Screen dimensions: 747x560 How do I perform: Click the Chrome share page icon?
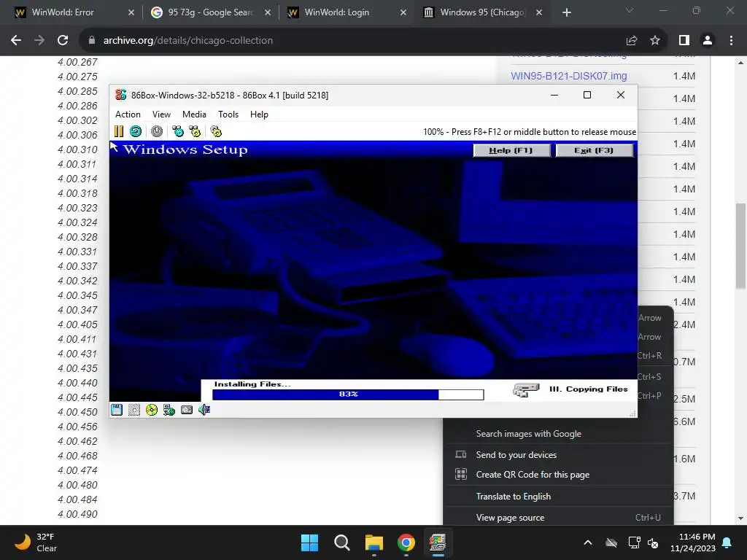tap(632, 41)
